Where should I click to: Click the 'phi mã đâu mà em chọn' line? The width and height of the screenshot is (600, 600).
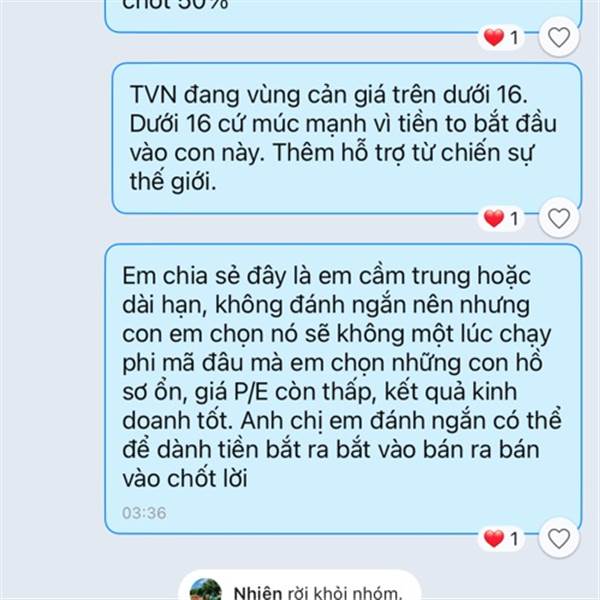click(x=253, y=363)
